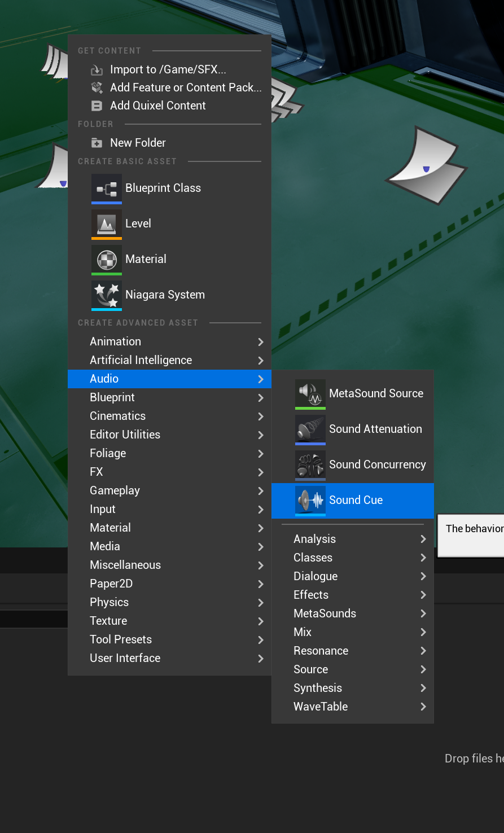Open the Texture menu entry
Image resolution: width=504 pixels, height=833 pixels.
(169, 621)
